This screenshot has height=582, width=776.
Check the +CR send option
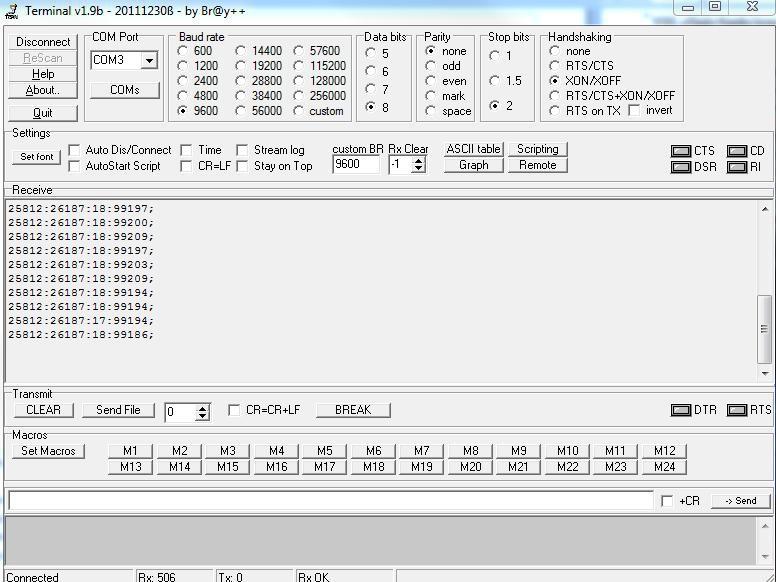[667, 501]
